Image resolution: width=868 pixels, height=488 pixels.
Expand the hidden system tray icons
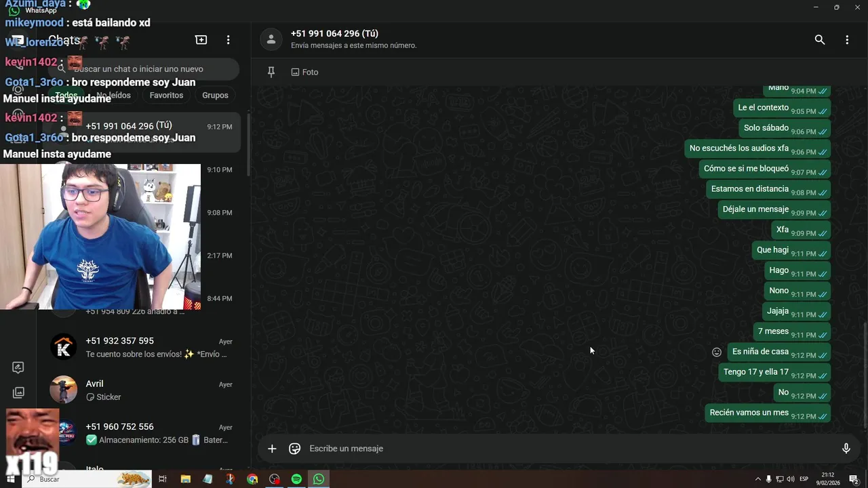click(758, 479)
